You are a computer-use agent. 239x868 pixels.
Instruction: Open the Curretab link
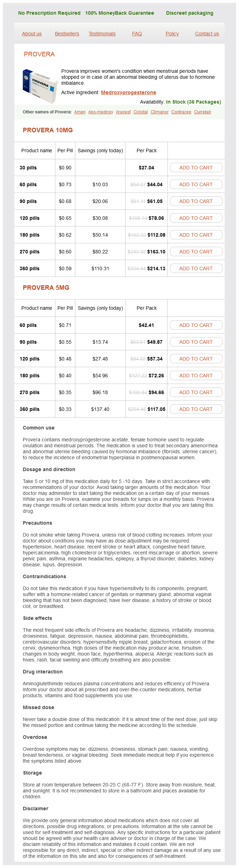(203, 112)
